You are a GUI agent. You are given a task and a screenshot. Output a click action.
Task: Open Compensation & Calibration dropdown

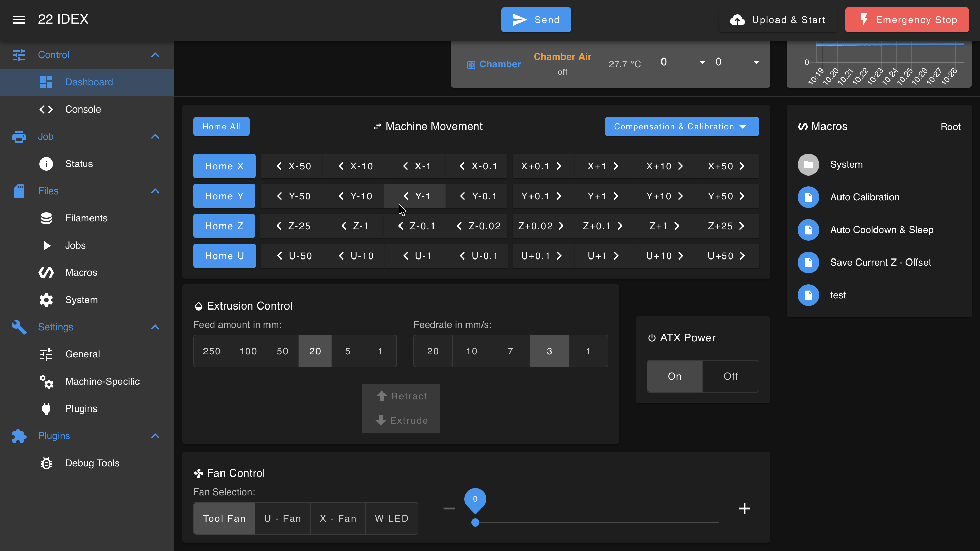[682, 127]
